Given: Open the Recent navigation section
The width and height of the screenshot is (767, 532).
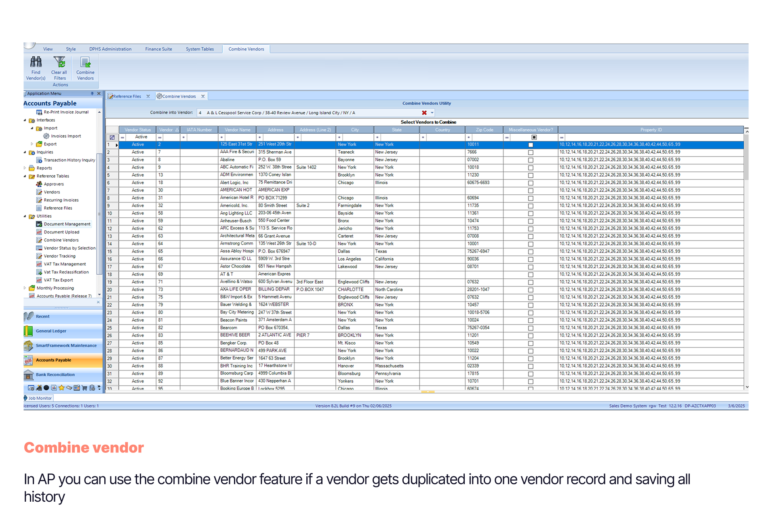Looking at the screenshot, I should 63,316.
